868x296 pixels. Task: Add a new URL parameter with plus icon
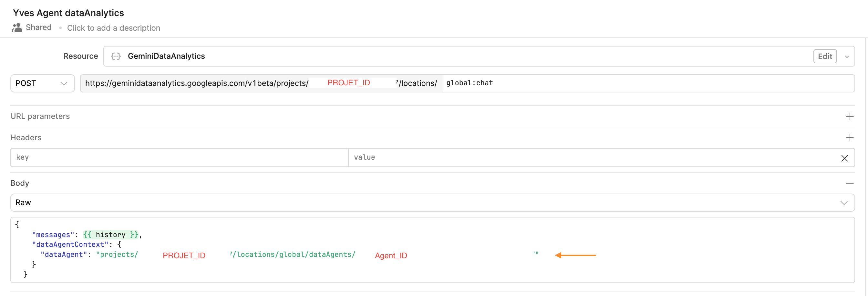(850, 116)
